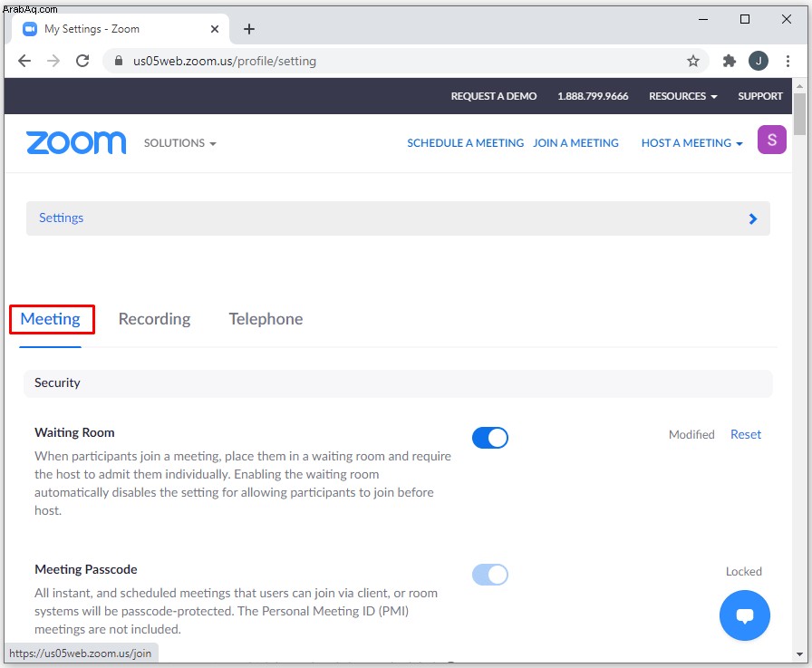812x668 pixels.
Task: Open a new browser tab
Action: (x=249, y=29)
